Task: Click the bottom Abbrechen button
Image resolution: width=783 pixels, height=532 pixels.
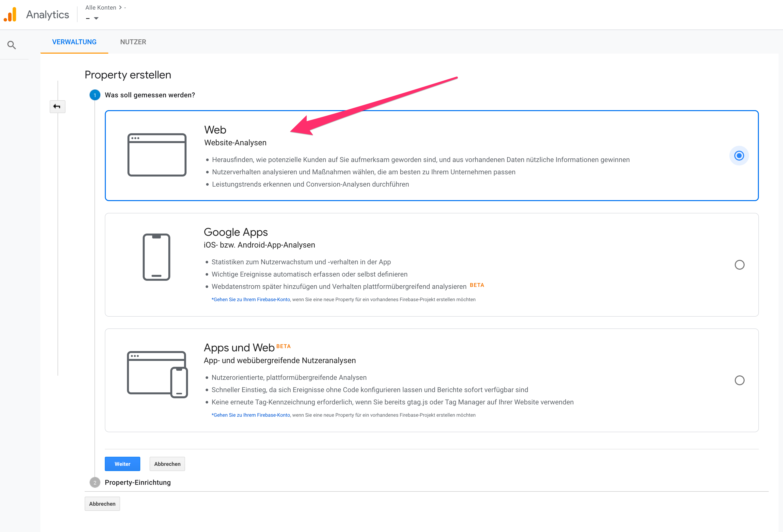Action: coord(102,504)
